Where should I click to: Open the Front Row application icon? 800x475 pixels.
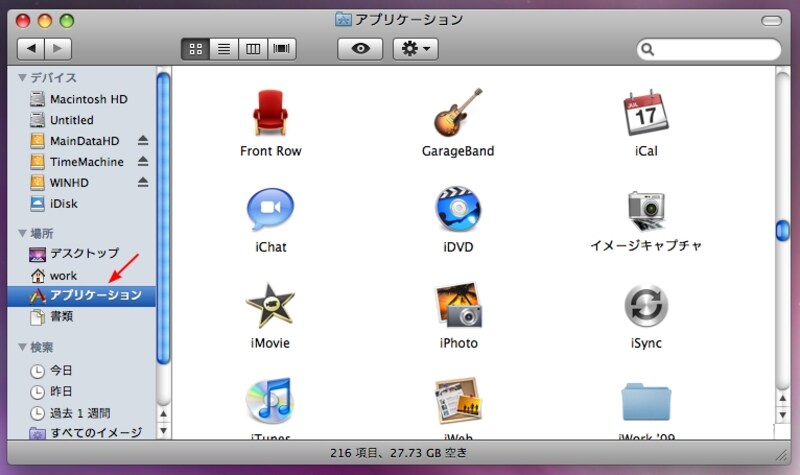pyautogui.click(x=270, y=113)
